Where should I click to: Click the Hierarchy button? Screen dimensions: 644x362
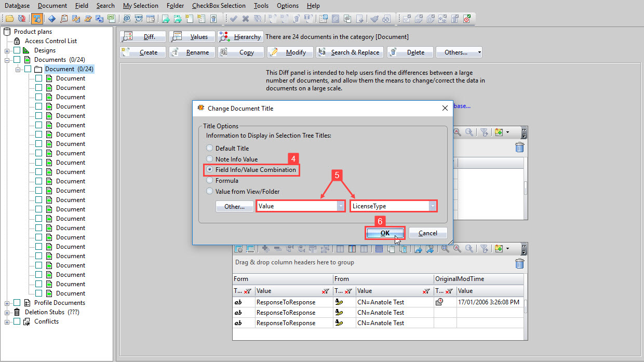coord(240,37)
